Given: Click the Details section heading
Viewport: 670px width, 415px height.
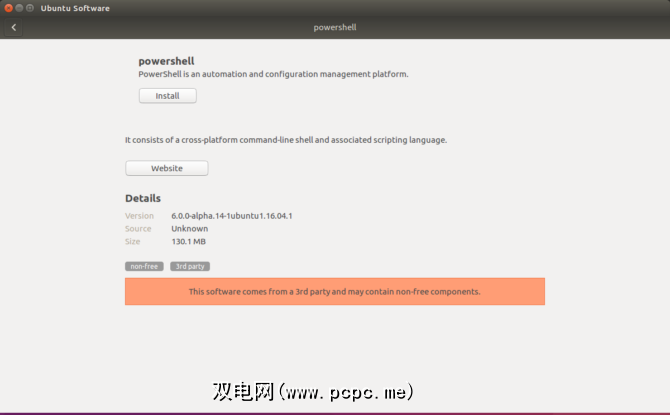Looking at the screenshot, I should click(143, 198).
